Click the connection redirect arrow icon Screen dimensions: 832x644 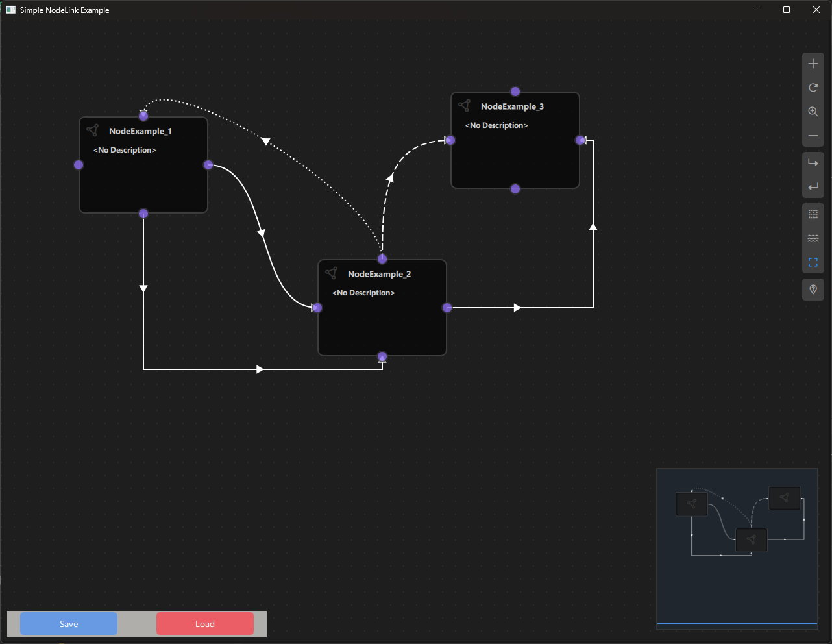point(813,162)
